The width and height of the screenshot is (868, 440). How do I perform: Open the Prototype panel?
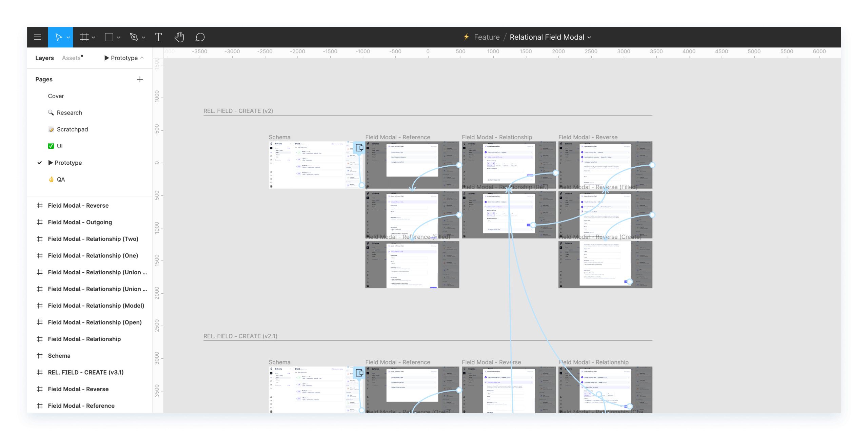click(122, 58)
